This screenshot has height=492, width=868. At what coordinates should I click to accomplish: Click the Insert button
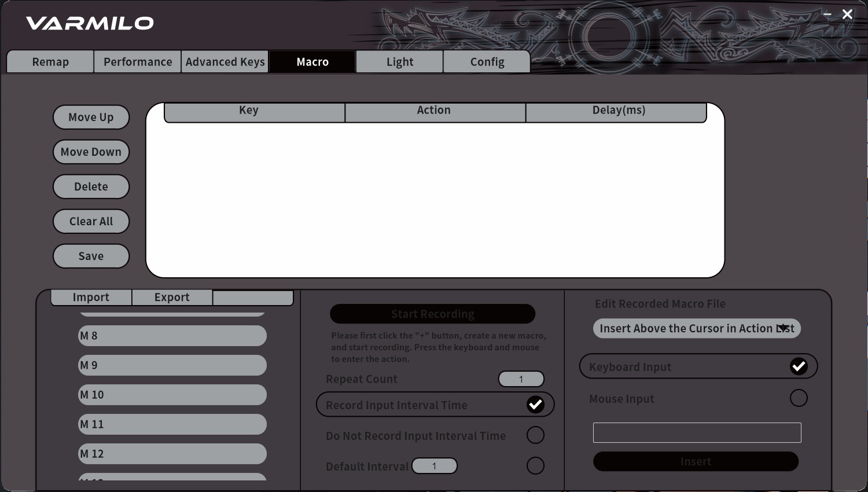[696, 461]
